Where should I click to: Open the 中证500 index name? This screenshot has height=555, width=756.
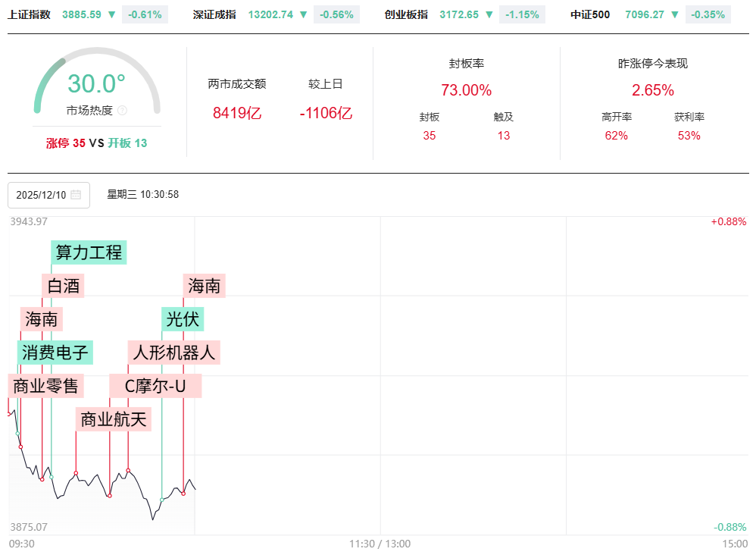point(590,14)
